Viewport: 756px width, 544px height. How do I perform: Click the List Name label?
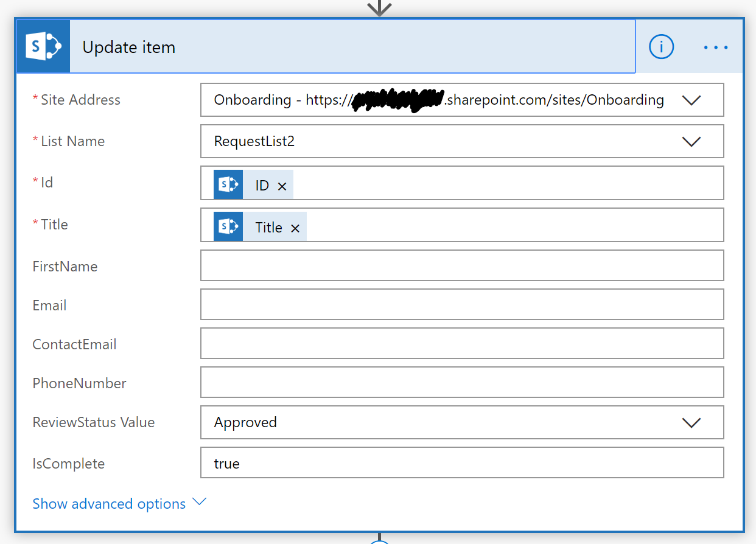tap(72, 141)
